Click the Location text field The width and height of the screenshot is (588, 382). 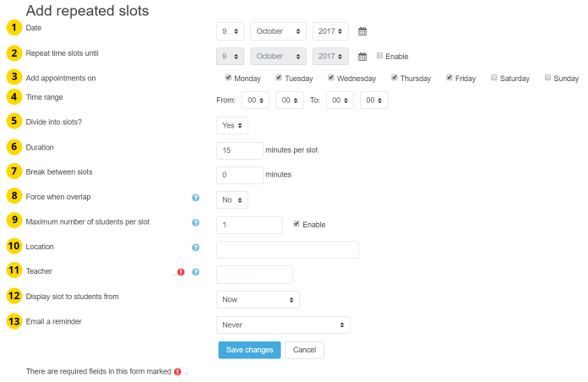click(287, 249)
